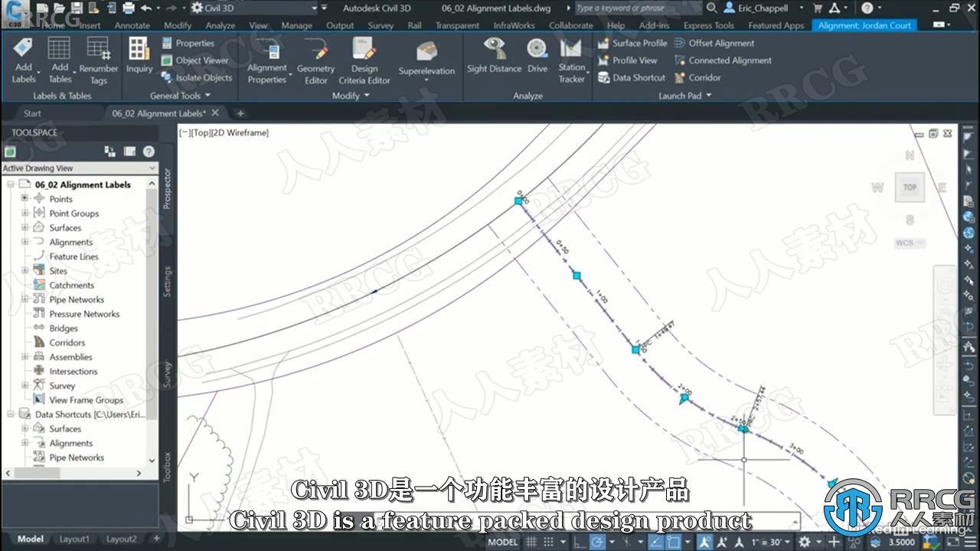Toggle clean screen mode in status bar

953,542
